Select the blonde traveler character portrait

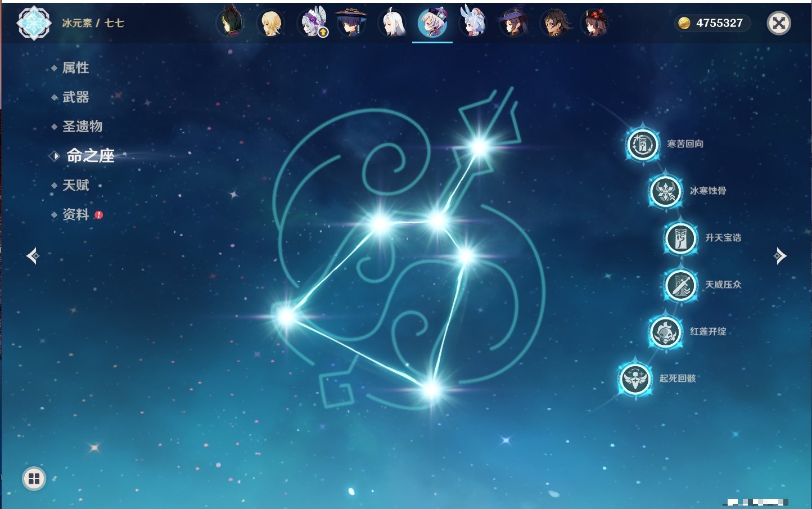(x=270, y=23)
